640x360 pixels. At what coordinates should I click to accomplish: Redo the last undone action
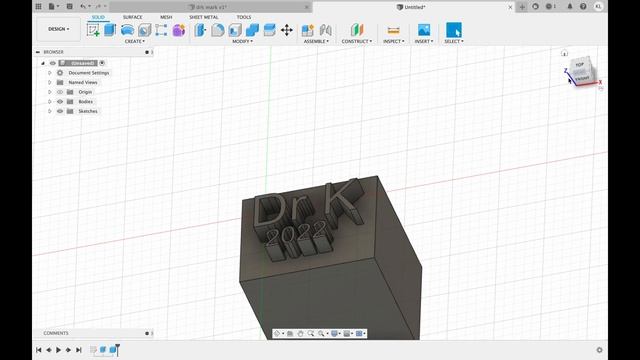click(x=98, y=7)
